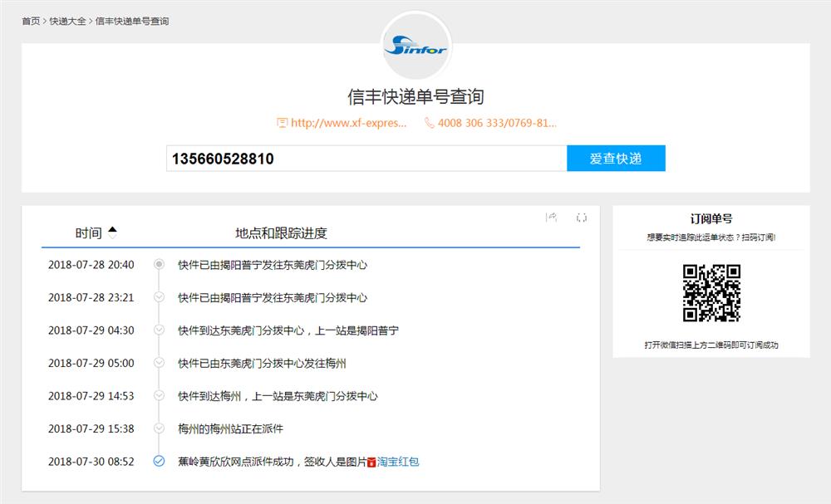The width and height of the screenshot is (831, 504).
Task: Select the timestamp 2018-07-28 23:21
Action: click(91, 297)
